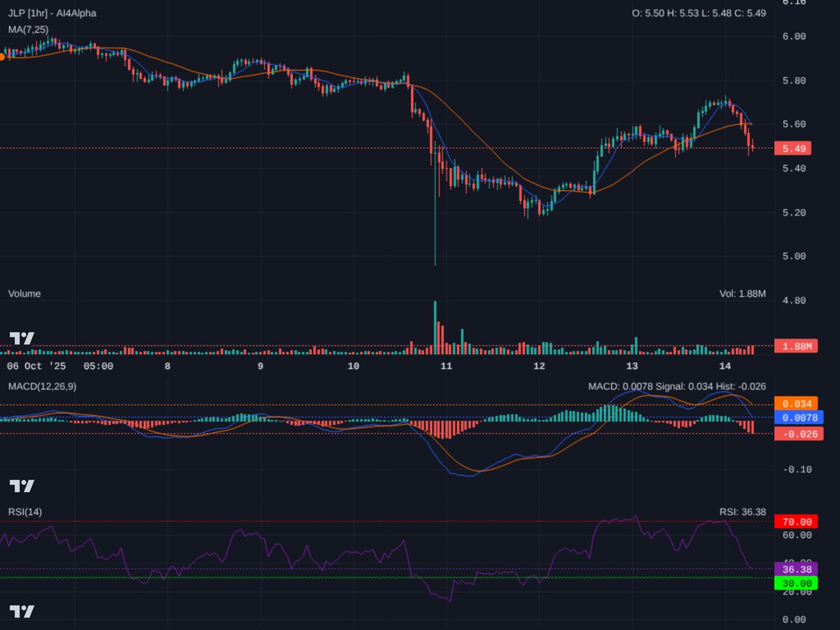
Task: Select the orange 0.034 signal line badge
Action: point(795,403)
